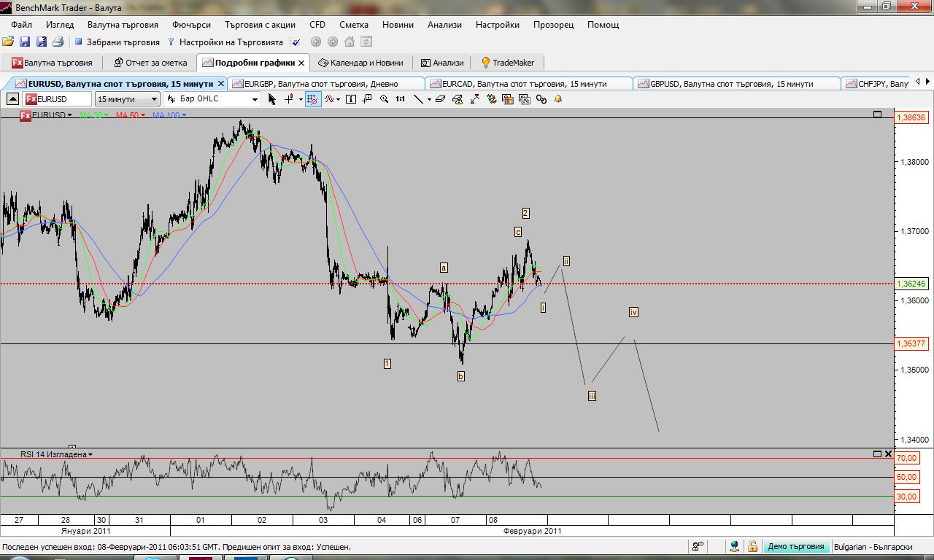The image size is (934, 560).
Task: Click the open folder icon in main toolbar
Action: tap(8, 42)
